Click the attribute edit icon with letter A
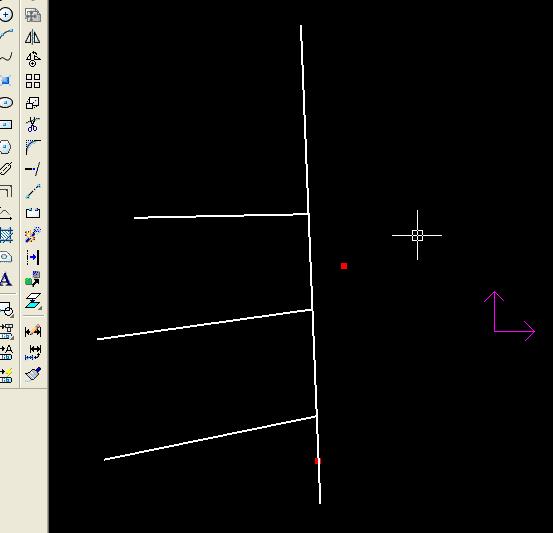Image resolution: width=553 pixels, height=533 pixels. 6,352
